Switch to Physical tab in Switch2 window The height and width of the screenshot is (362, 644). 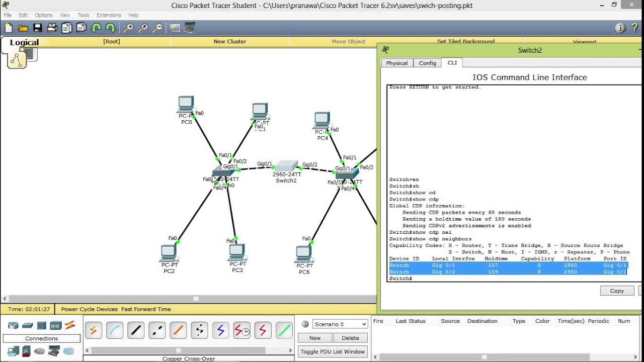(x=396, y=63)
